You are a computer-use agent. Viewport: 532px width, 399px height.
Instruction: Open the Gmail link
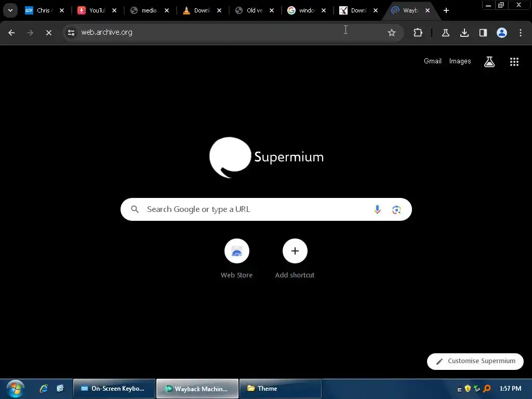(433, 61)
